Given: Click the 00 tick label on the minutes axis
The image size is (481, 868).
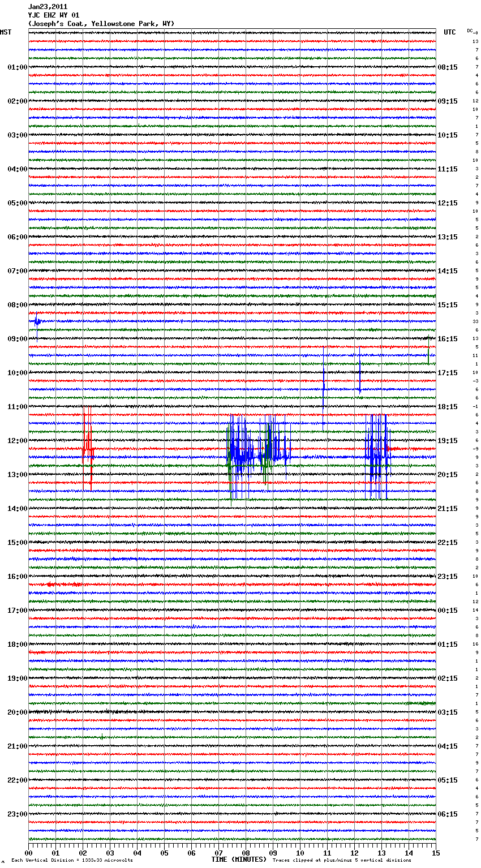Looking at the screenshot, I should pyautogui.click(x=29, y=853).
